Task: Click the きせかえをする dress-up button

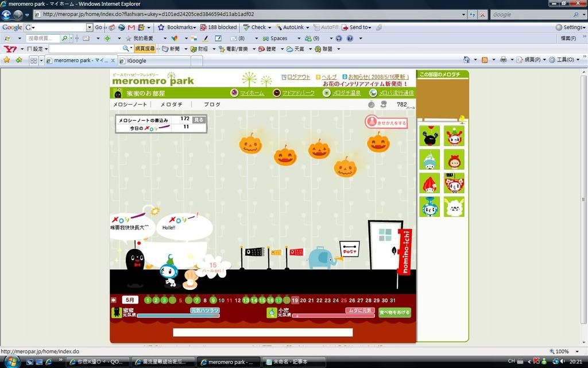Action: point(386,122)
